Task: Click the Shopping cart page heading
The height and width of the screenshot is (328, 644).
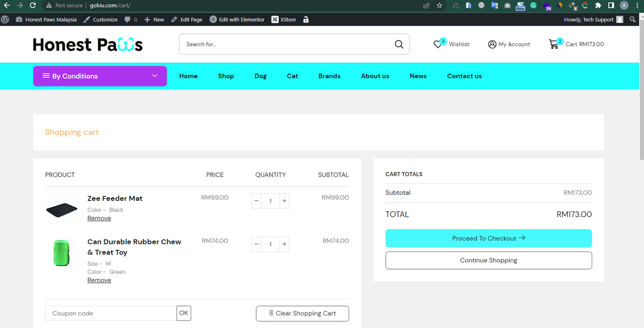Action: [x=72, y=132]
